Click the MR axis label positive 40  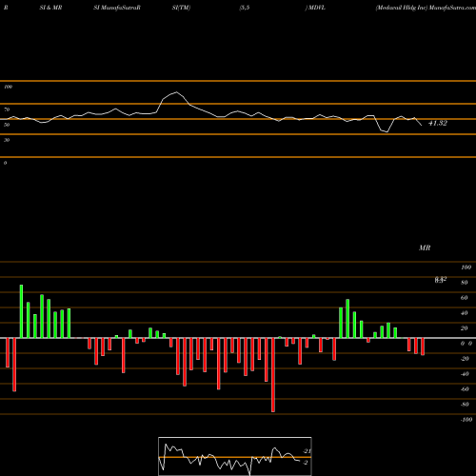pos(465,313)
